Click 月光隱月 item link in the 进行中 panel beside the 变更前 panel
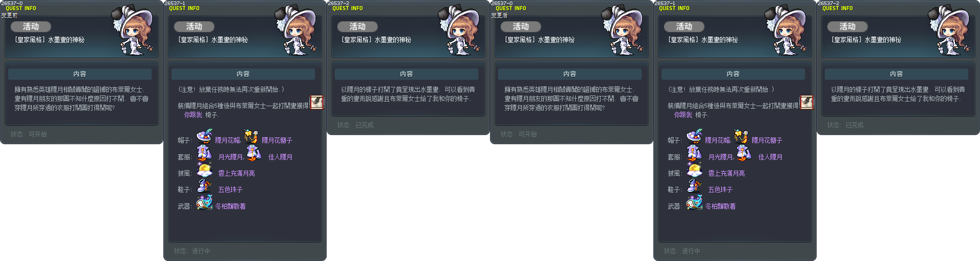Image resolution: width=980 pixels, height=261 pixels. 230,157
